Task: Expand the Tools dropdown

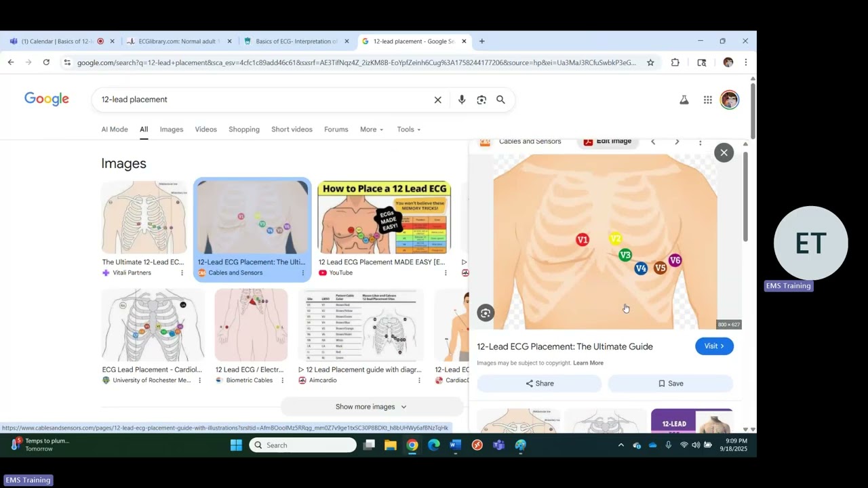Action: pyautogui.click(x=409, y=129)
